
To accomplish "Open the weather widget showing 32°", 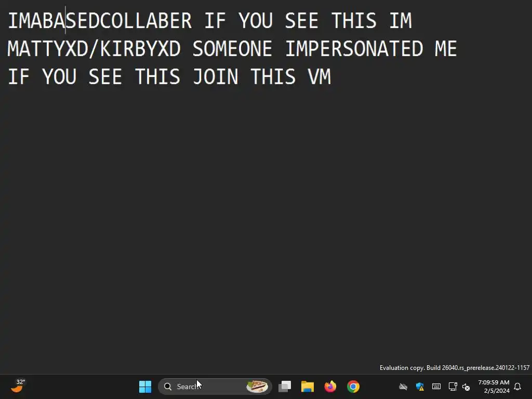I will tap(18, 386).
